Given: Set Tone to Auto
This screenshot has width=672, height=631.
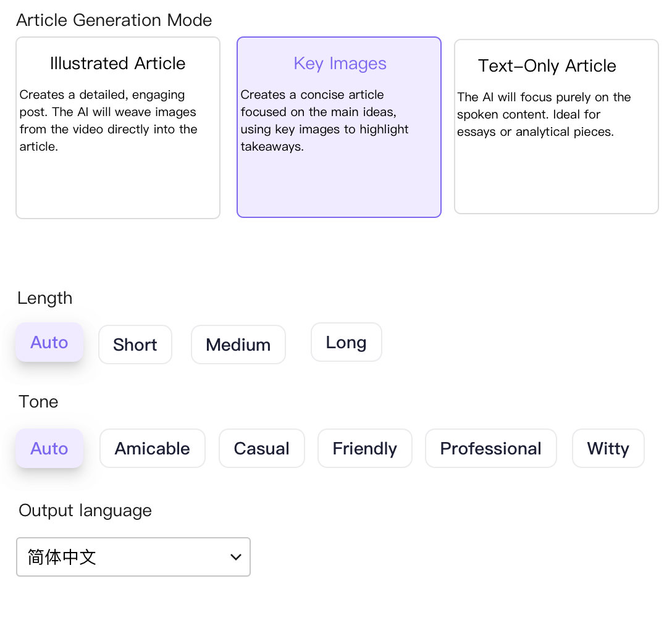Looking at the screenshot, I should click(49, 448).
